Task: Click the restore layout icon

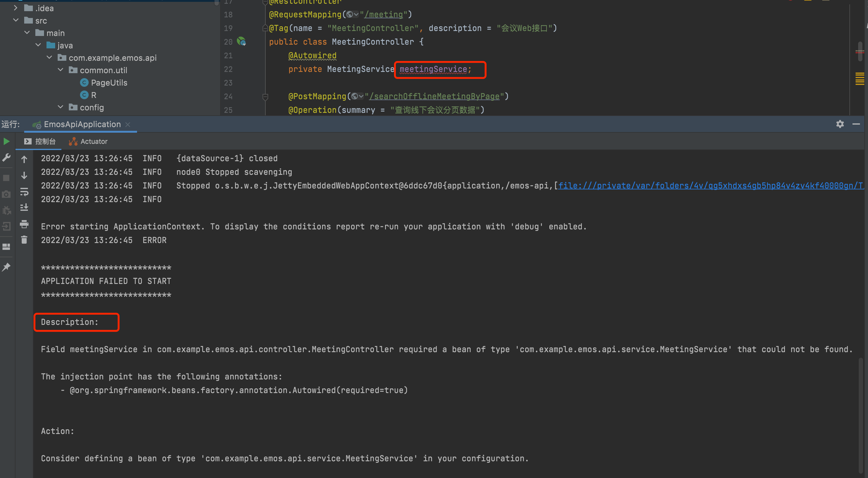Action: point(7,247)
